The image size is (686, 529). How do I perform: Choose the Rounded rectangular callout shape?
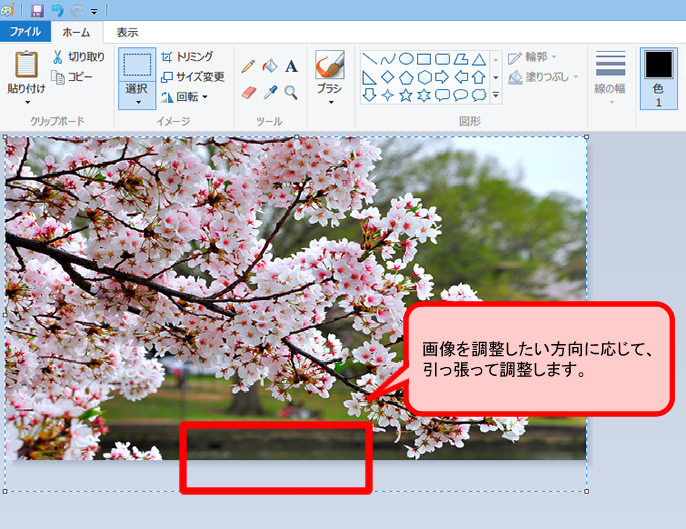click(442, 95)
